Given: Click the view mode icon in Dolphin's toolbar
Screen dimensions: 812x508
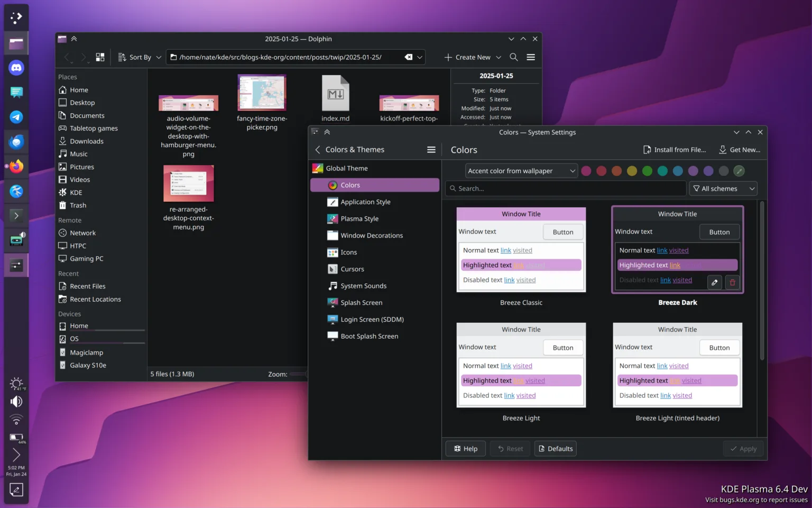Looking at the screenshot, I should [x=99, y=57].
